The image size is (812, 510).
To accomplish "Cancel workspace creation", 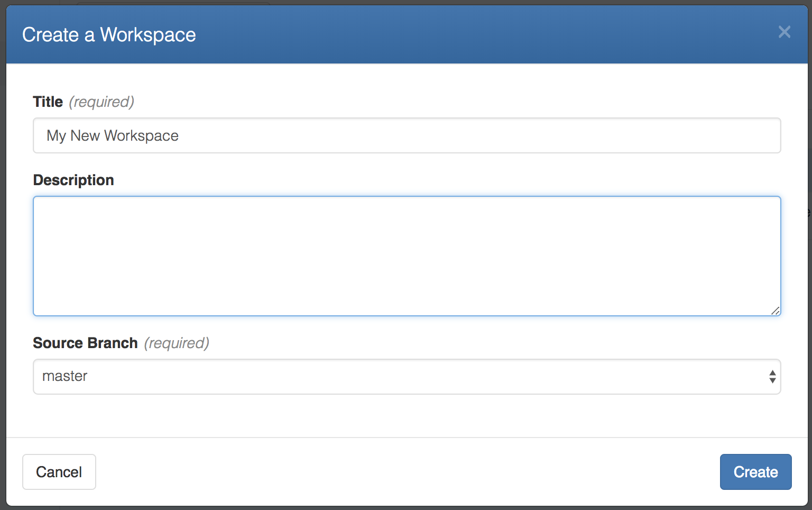I will [59, 471].
